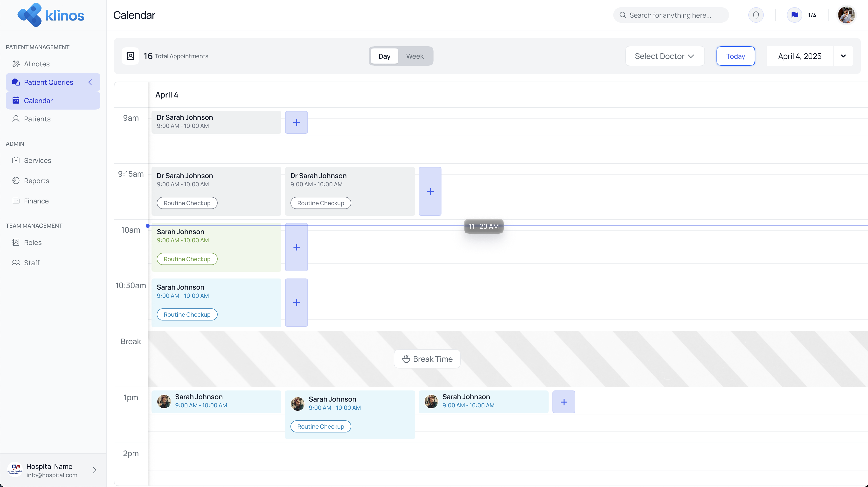Click the Break Time label
This screenshot has width=868, height=487.
427,359
